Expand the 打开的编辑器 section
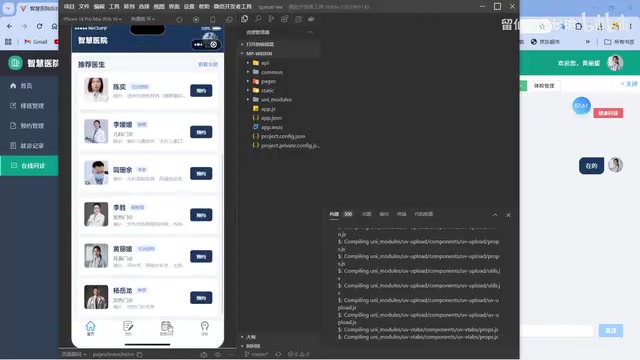 (x=260, y=44)
